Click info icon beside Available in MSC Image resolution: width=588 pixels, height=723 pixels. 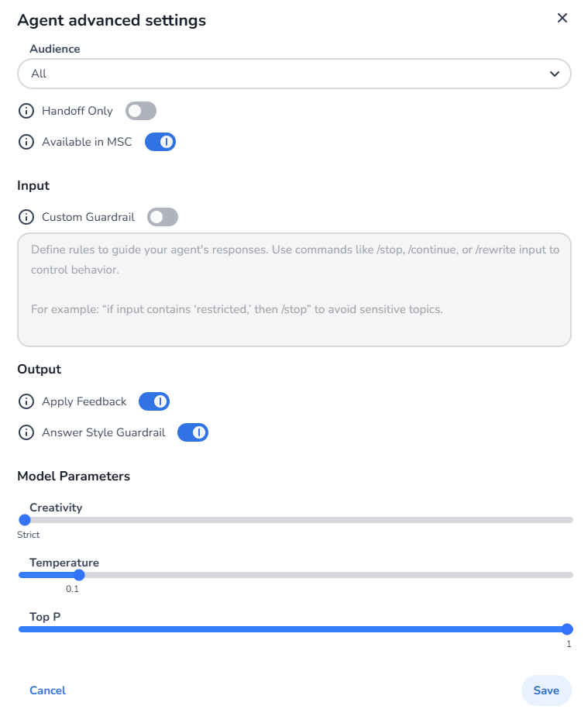[x=26, y=142]
